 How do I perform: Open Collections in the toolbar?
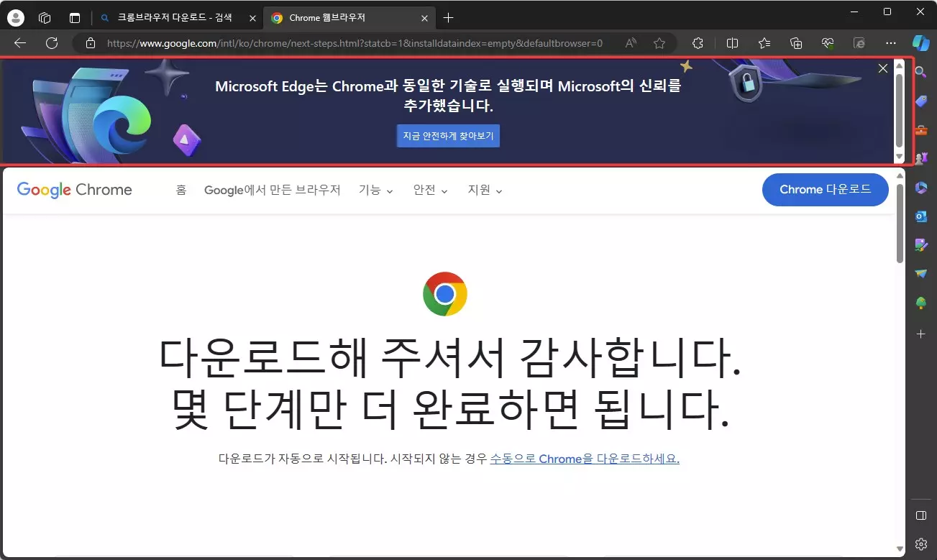pos(796,43)
